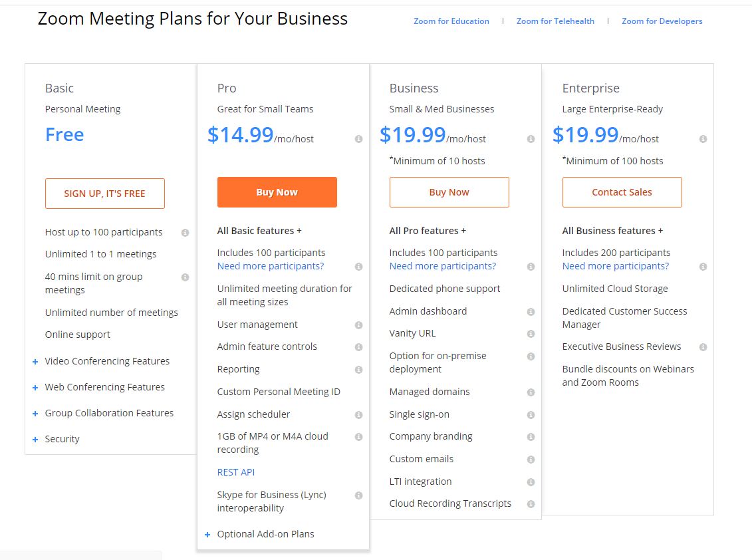Click info icon next to LTI integration

click(531, 482)
